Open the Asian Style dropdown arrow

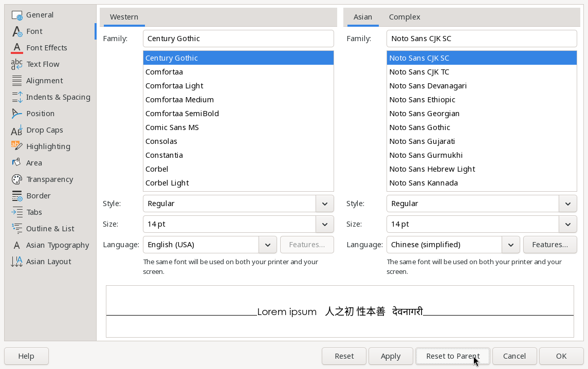[x=568, y=204]
